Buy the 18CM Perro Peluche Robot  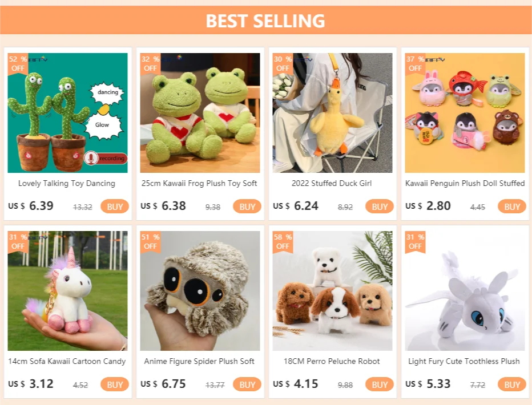coord(380,384)
